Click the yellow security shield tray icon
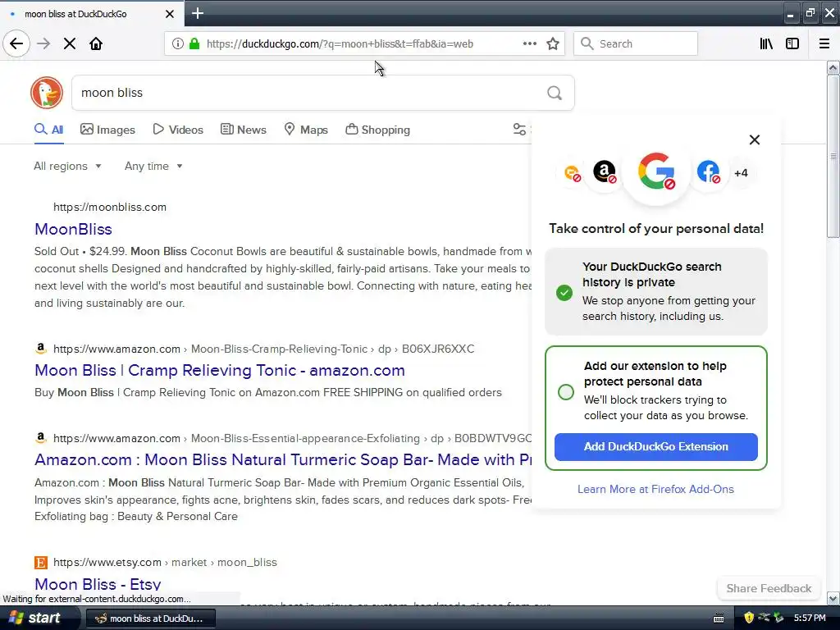The image size is (840, 630). [748, 618]
